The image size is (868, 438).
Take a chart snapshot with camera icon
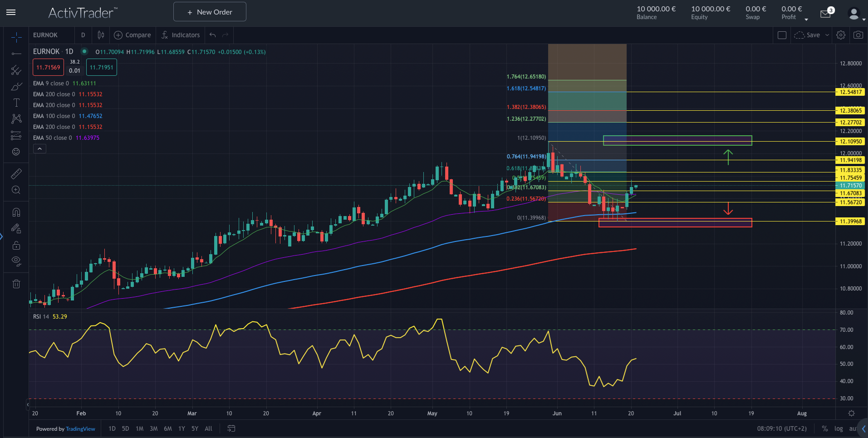pos(858,35)
